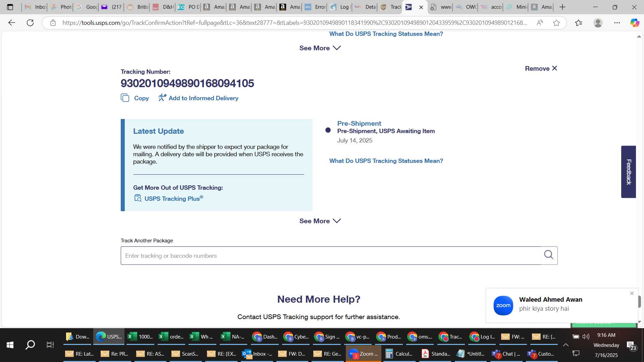Switch to the Error tab
This screenshot has width=644, height=362.
tap(315, 7)
